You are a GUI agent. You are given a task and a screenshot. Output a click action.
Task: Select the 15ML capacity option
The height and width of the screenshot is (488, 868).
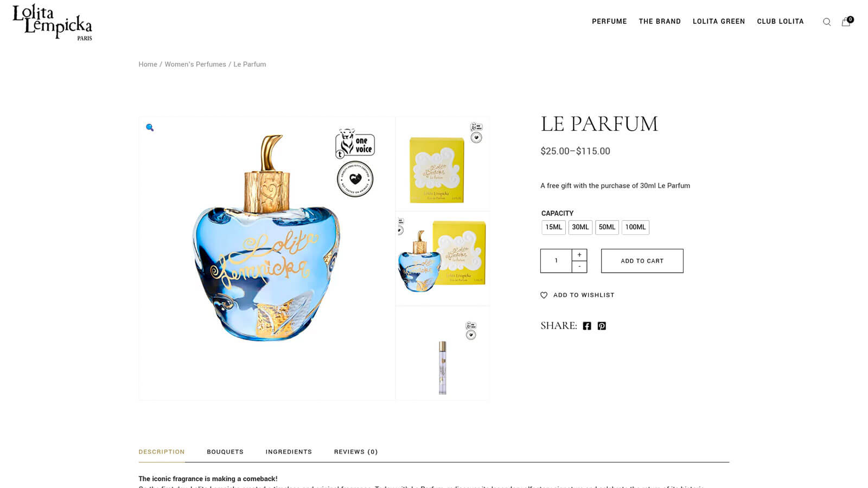pyautogui.click(x=553, y=227)
